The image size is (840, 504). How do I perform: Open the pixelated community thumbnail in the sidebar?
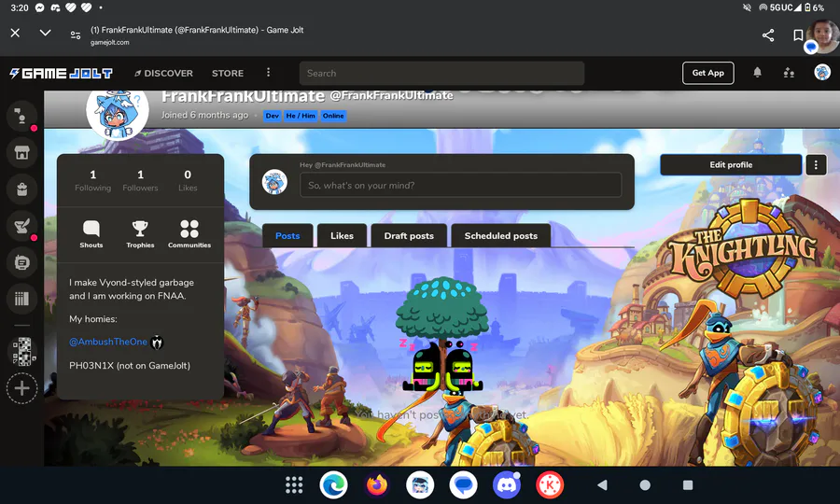click(x=22, y=352)
